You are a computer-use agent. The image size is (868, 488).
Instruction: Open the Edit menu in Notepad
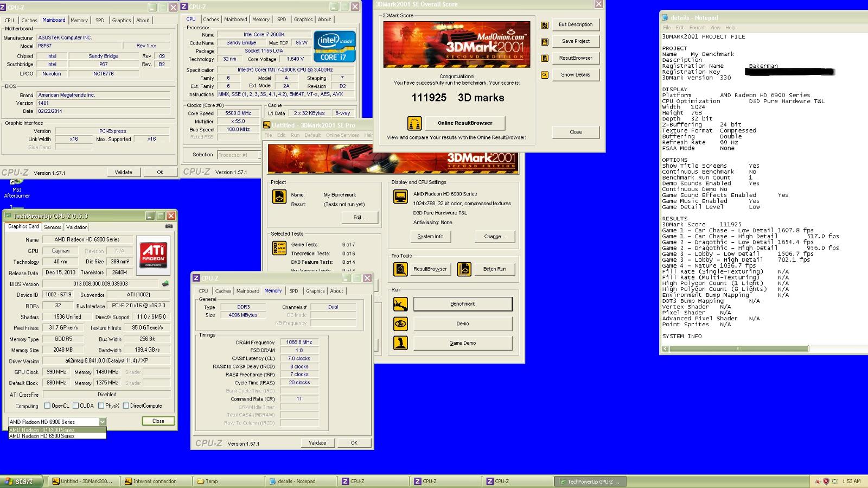(x=680, y=28)
